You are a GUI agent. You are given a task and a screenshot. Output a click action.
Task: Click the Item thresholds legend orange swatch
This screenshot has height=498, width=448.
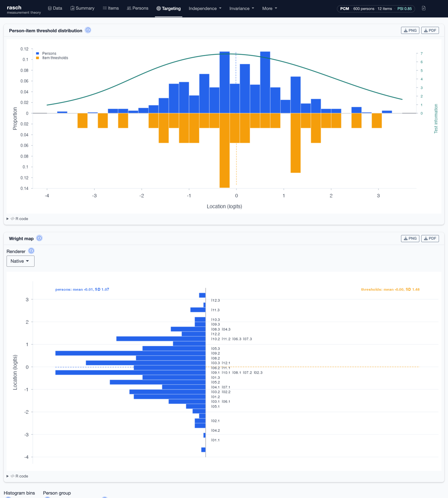tap(38, 58)
